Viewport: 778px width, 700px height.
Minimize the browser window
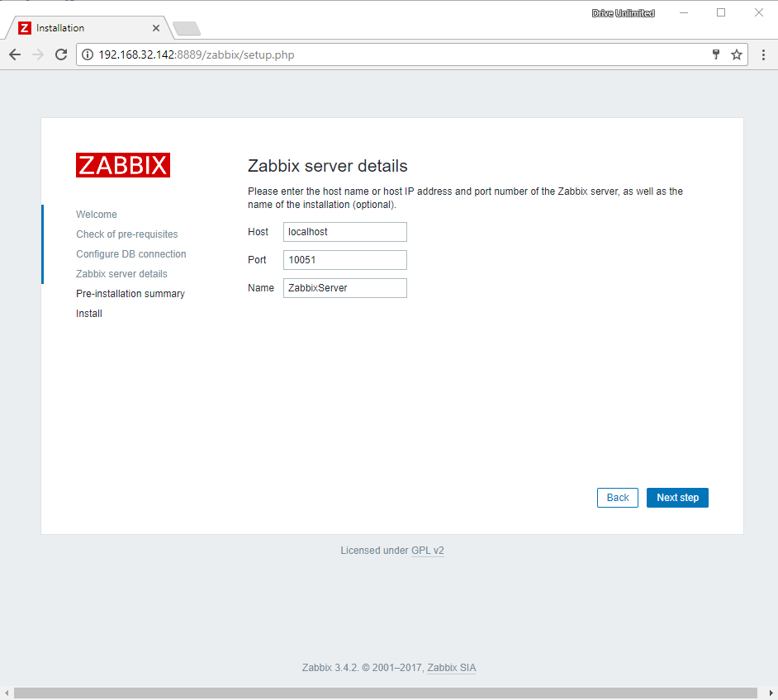[684, 13]
